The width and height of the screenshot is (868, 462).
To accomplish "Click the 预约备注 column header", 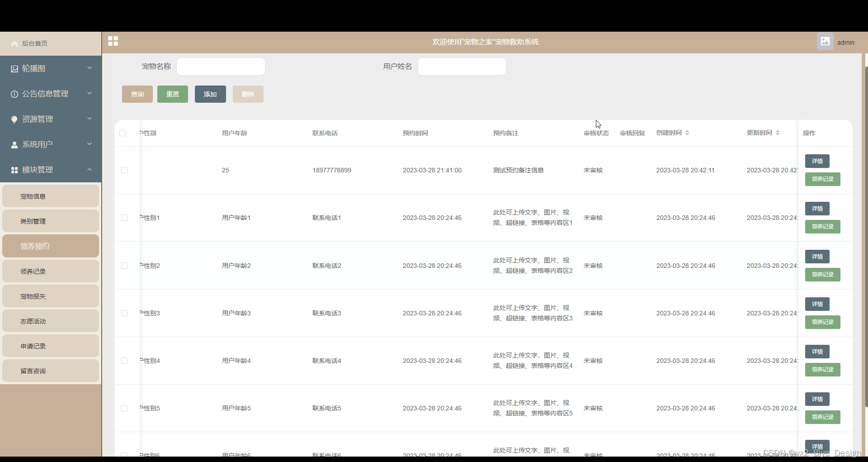I will 506,133.
